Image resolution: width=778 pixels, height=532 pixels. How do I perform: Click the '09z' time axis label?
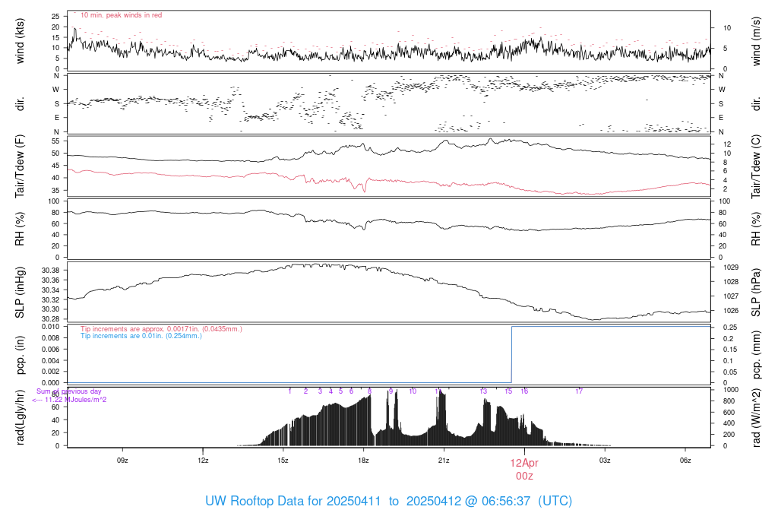(122, 460)
